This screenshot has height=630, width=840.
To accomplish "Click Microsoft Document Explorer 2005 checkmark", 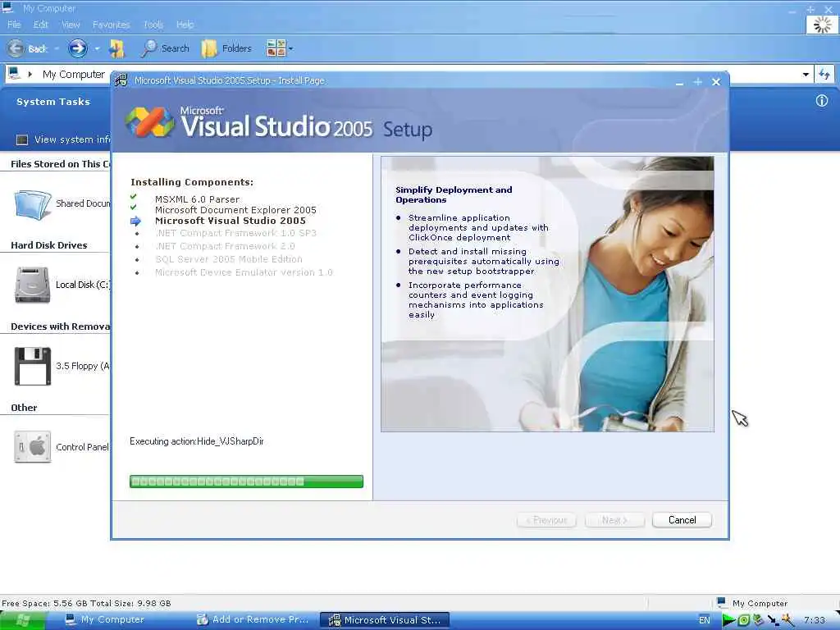I will (x=134, y=208).
